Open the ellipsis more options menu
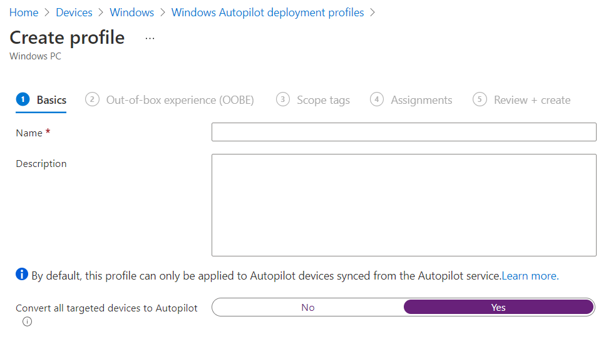Image resolution: width=611 pixels, height=364 pixels. click(x=150, y=38)
